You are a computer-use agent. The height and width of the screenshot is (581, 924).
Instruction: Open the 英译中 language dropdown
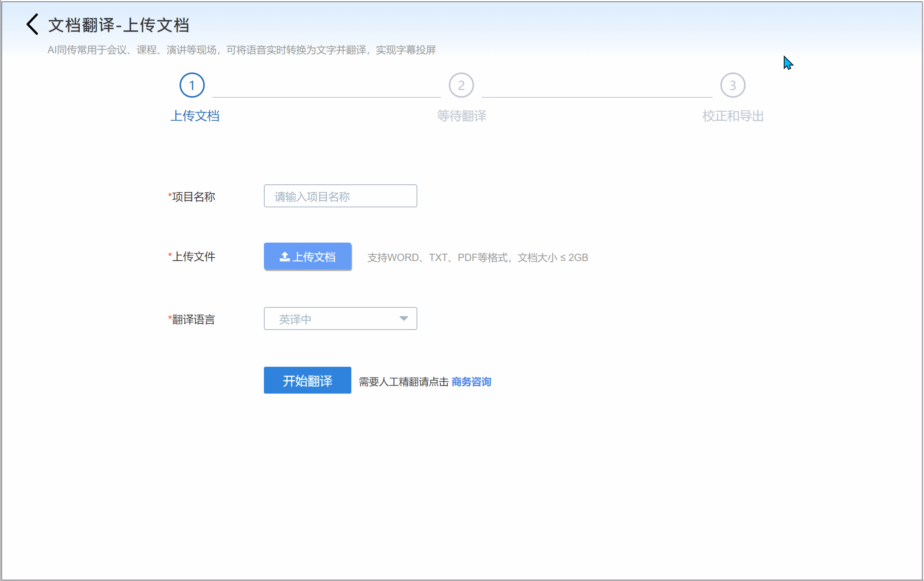coord(340,318)
